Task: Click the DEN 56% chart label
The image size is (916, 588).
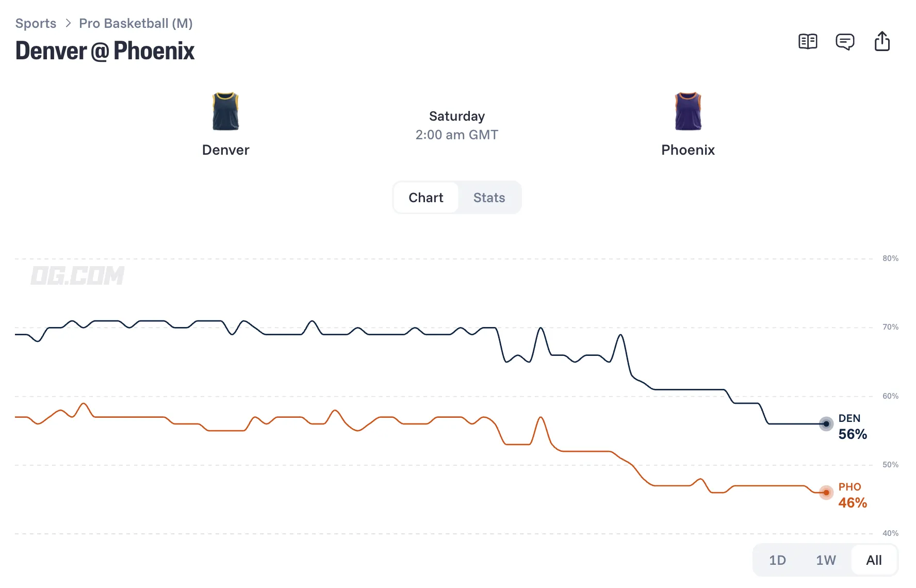Action: (853, 427)
